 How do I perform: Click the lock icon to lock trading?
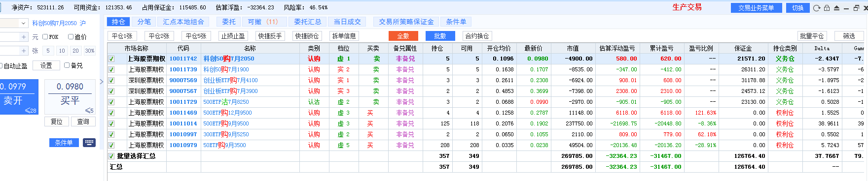(x=827, y=8)
